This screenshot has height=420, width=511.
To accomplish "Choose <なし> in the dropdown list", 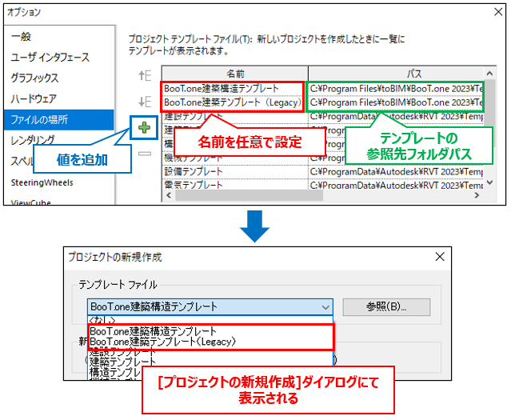I will point(210,320).
